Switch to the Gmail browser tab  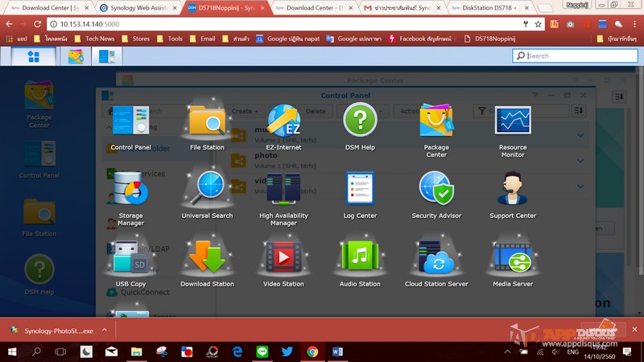click(402, 8)
